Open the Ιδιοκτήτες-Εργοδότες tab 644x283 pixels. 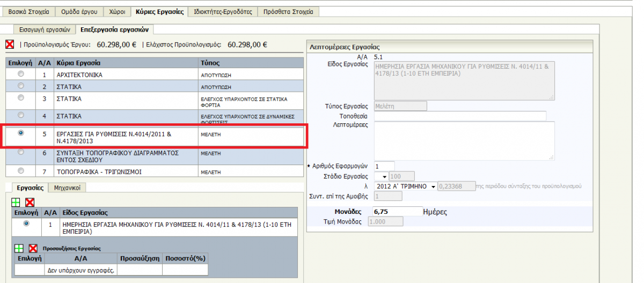222,11
